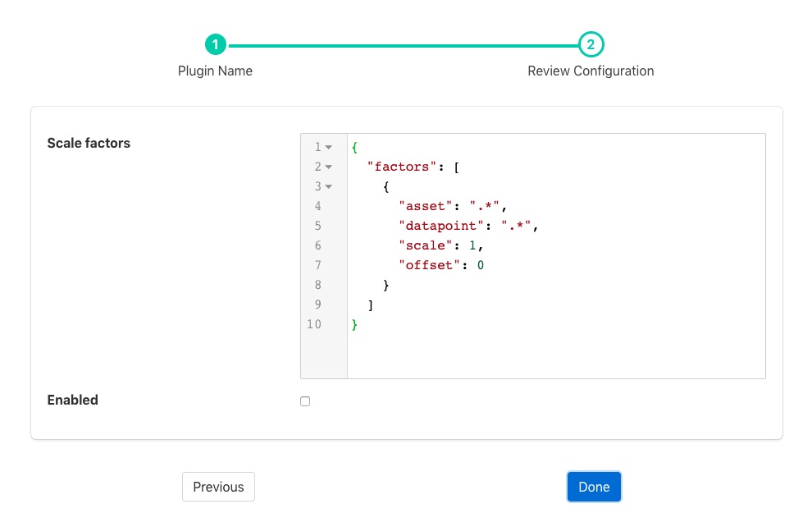The image size is (812, 522).
Task: Click line number 4 in the gutter
Action: click(x=317, y=206)
